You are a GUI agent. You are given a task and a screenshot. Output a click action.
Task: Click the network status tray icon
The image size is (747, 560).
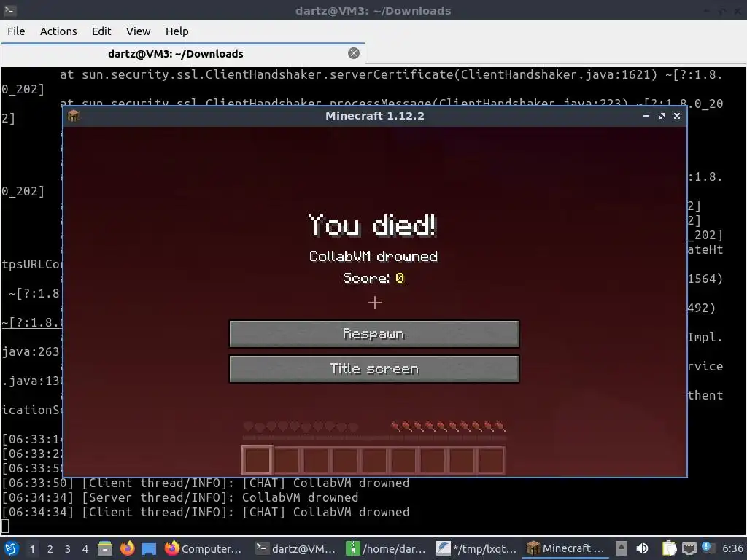coord(689,548)
